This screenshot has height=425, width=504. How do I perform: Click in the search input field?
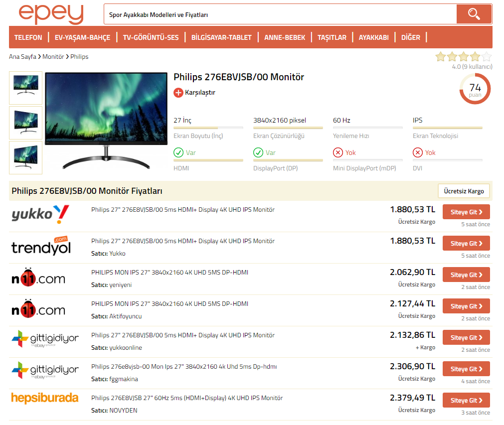point(279,14)
